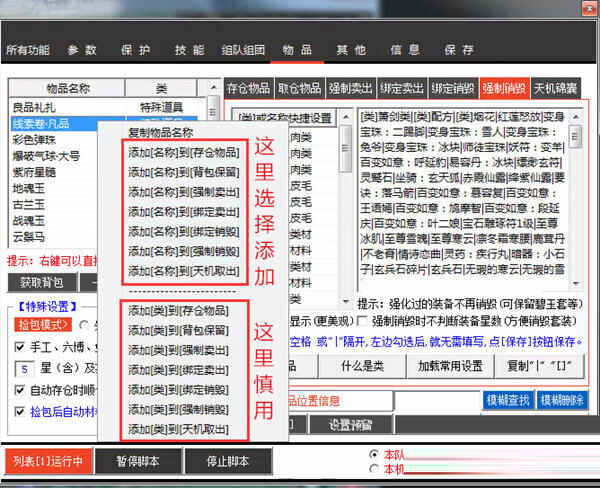
Task: Choose 添加[名称]到[背包保留]
Action: (x=184, y=172)
